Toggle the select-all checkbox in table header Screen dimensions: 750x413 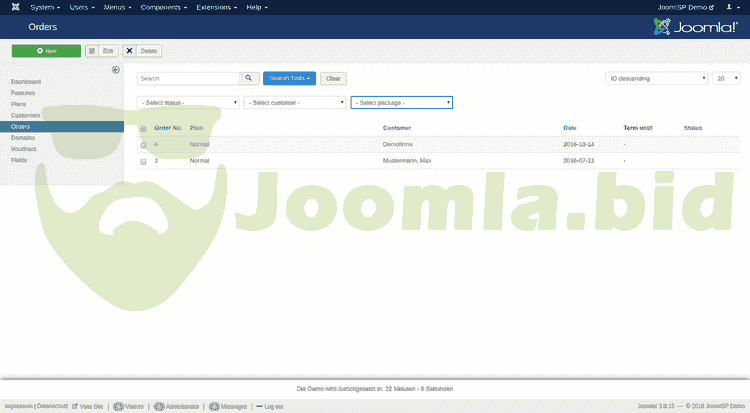point(143,129)
